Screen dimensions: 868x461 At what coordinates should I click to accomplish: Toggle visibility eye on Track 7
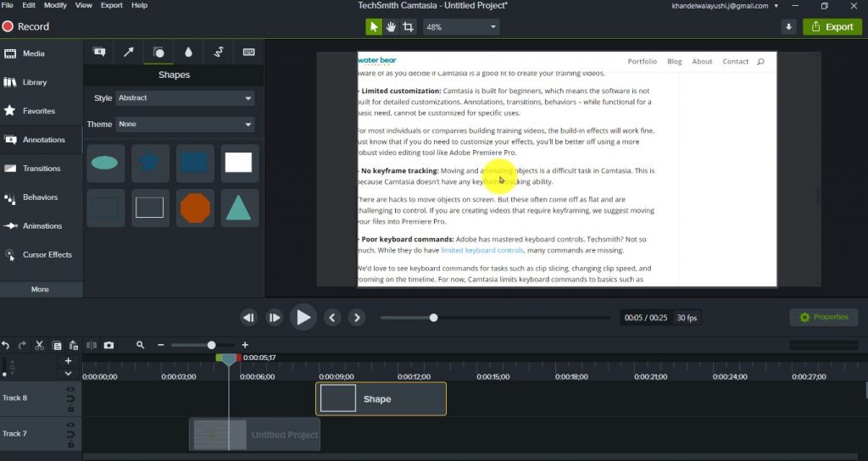[x=70, y=425]
